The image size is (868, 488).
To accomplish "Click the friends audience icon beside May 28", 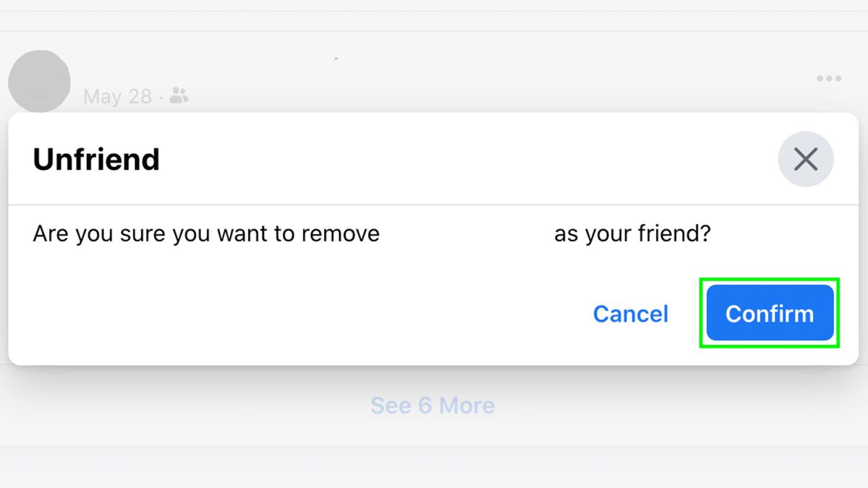I will coord(181,95).
